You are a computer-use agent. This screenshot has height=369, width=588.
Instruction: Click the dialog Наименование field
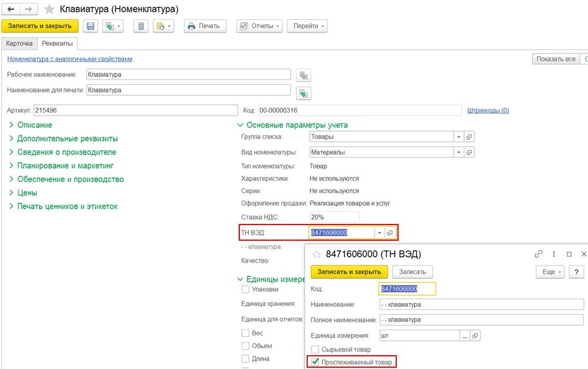tap(482, 305)
